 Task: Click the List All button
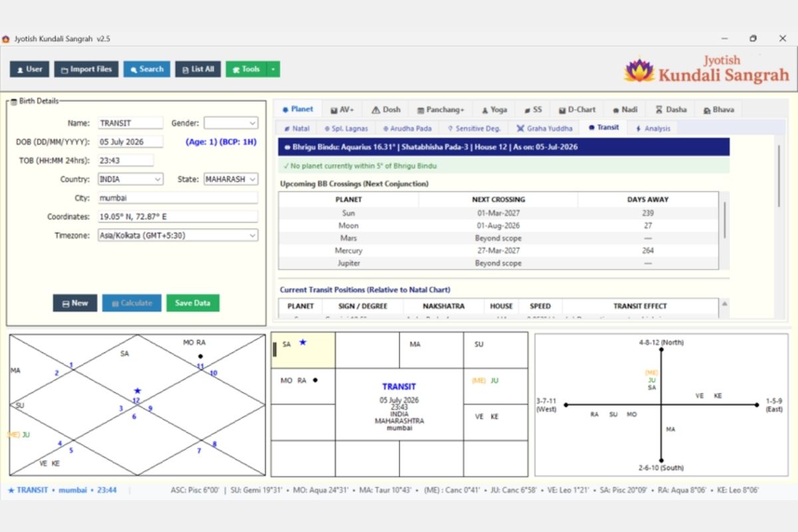click(x=198, y=69)
